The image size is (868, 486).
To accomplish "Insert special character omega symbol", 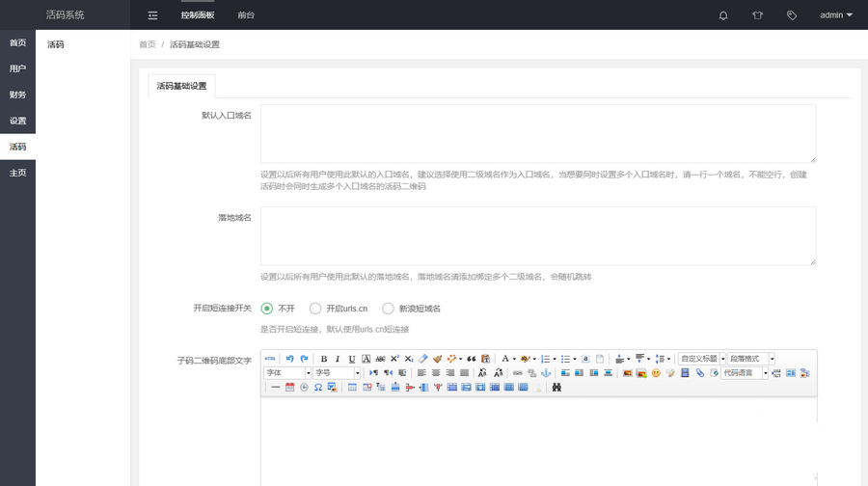I will coord(318,388).
